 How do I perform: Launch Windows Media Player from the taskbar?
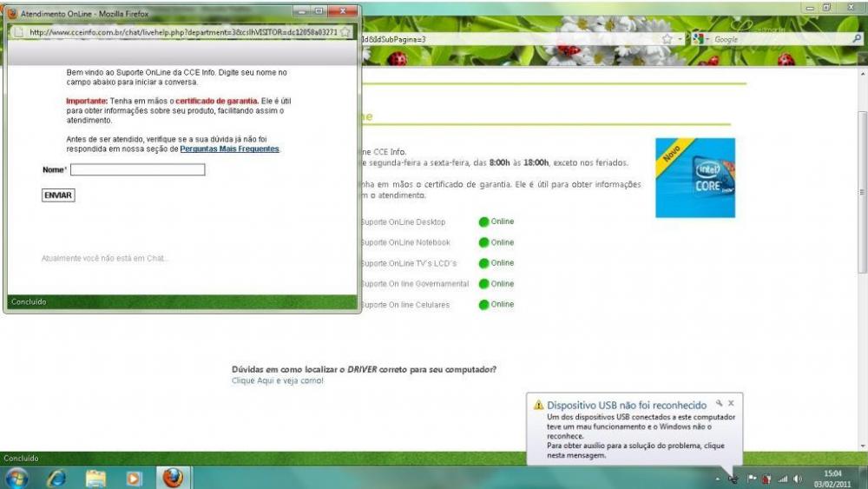[134, 478]
